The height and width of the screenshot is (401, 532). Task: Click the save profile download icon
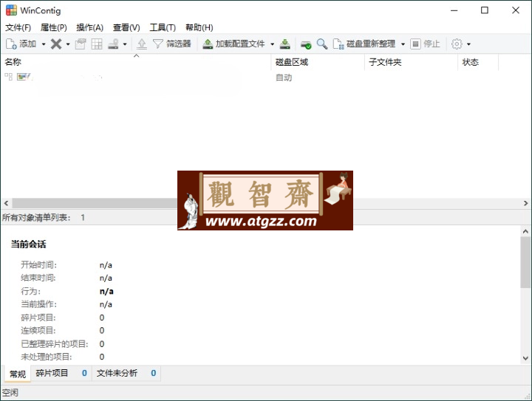285,44
